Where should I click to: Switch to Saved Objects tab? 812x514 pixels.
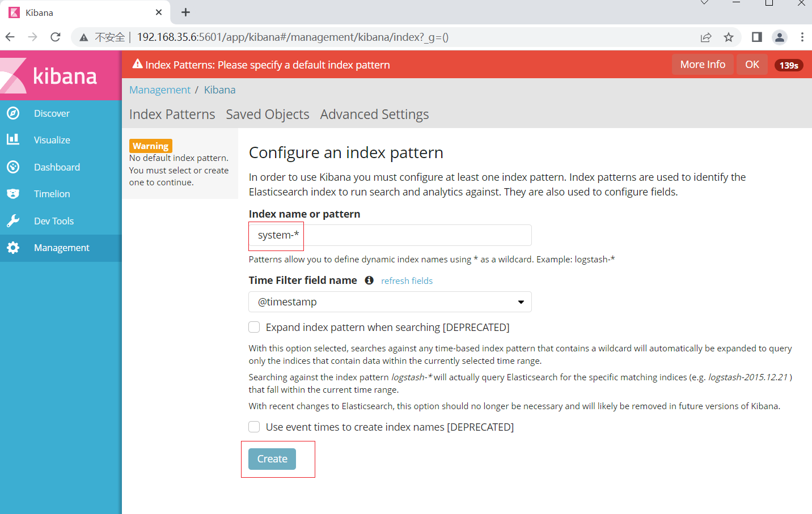click(x=268, y=114)
